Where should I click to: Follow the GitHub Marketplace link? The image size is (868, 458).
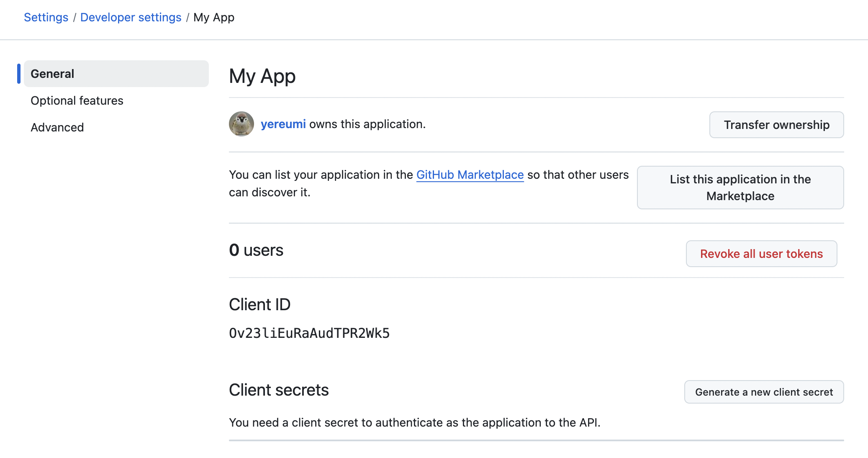coord(470,175)
